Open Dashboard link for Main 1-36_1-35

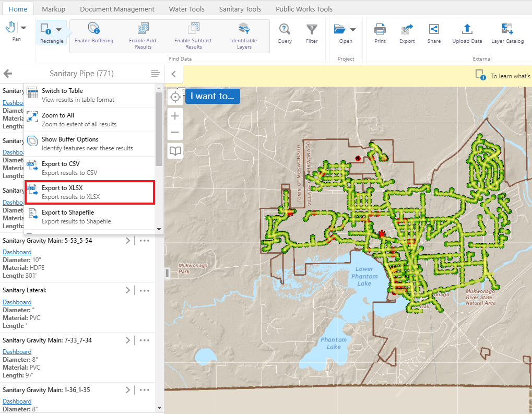click(x=17, y=401)
